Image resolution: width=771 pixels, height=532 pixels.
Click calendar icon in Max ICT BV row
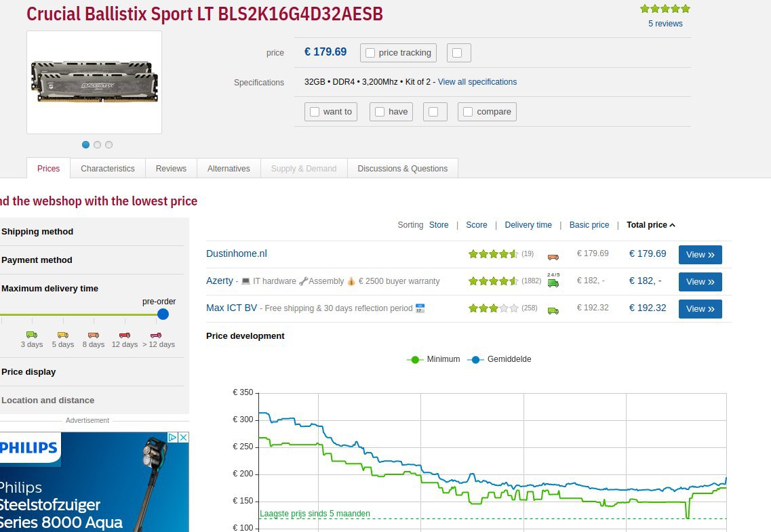pyautogui.click(x=420, y=308)
